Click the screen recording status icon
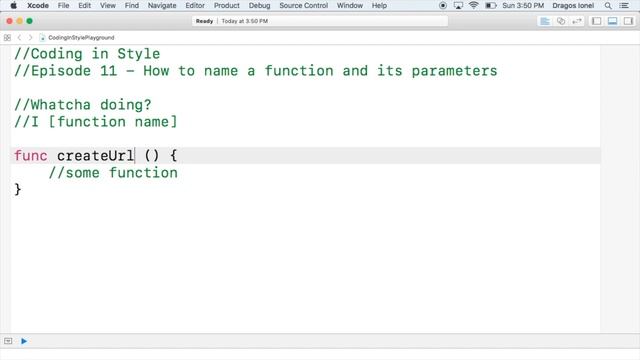Screen dimensions: 640x360 [442, 6]
